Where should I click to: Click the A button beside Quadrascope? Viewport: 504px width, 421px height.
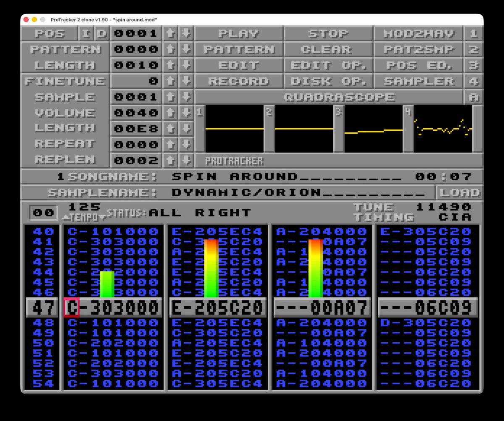[474, 97]
